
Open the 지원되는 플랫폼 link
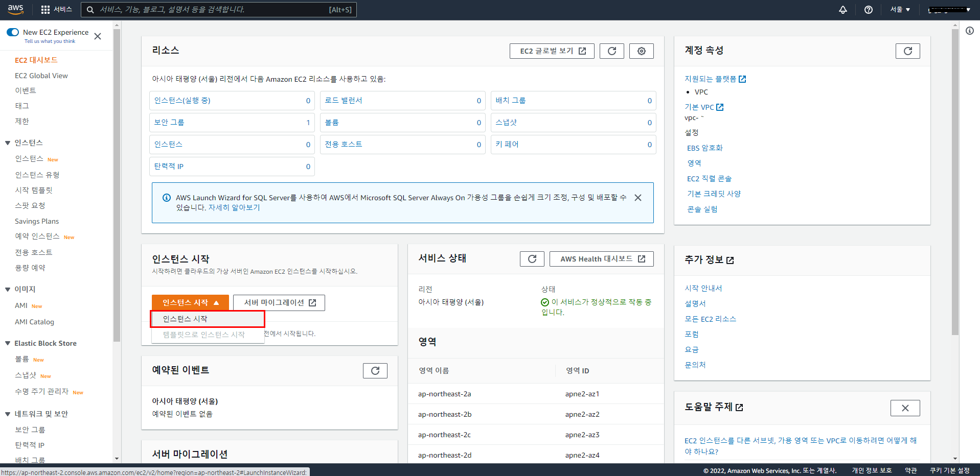click(715, 79)
